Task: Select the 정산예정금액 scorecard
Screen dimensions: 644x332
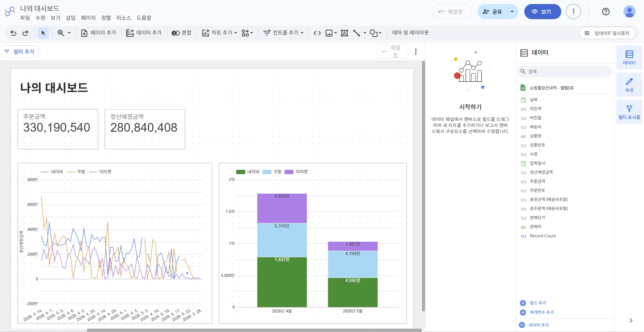Action: click(x=145, y=129)
